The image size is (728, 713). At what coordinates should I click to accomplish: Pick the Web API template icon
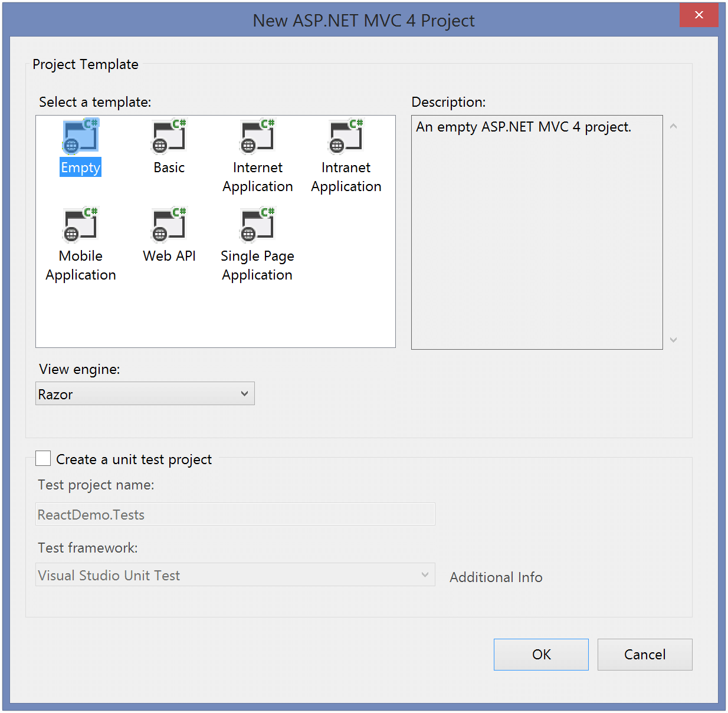[169, 224]
